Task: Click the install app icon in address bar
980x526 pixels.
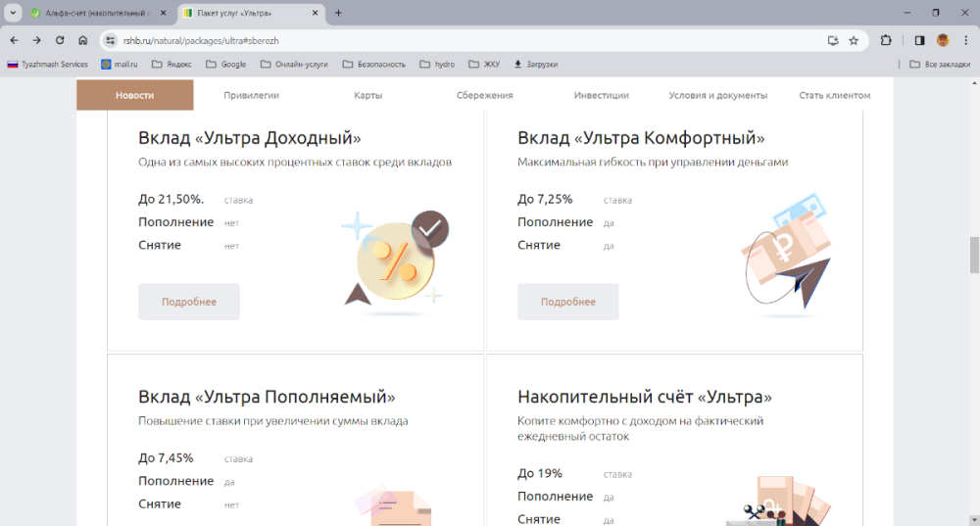Action: [x=833, y=40]
